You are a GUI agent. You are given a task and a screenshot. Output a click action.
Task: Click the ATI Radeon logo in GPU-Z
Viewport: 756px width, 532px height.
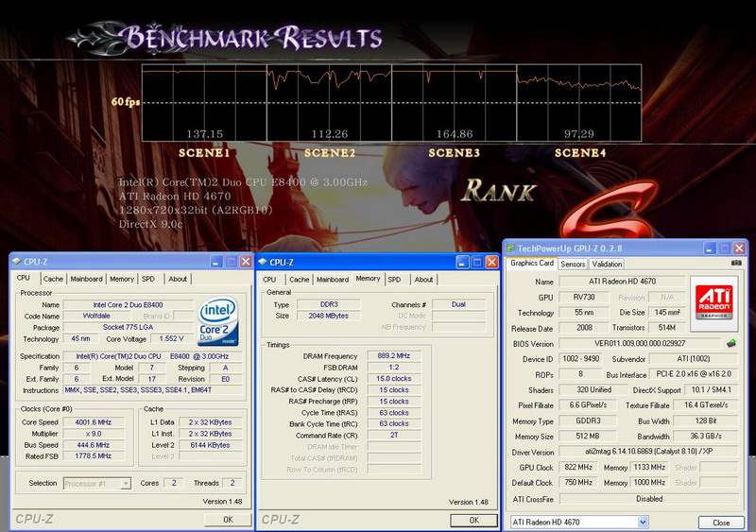713,303
